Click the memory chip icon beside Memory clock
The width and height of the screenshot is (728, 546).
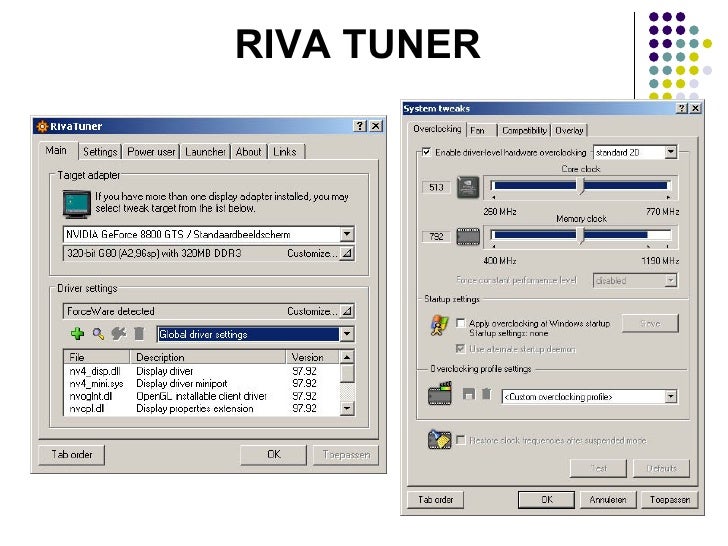(x=468, y=236)
